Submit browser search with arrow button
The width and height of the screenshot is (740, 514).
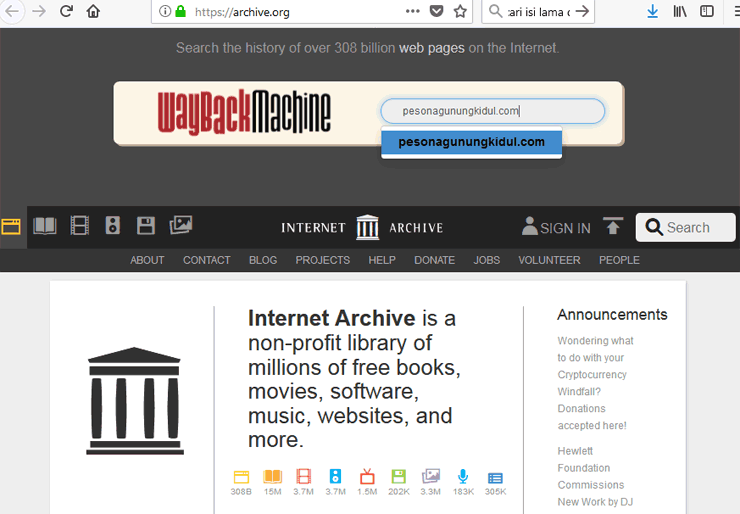pyautogui.click(x=582, y=11)
